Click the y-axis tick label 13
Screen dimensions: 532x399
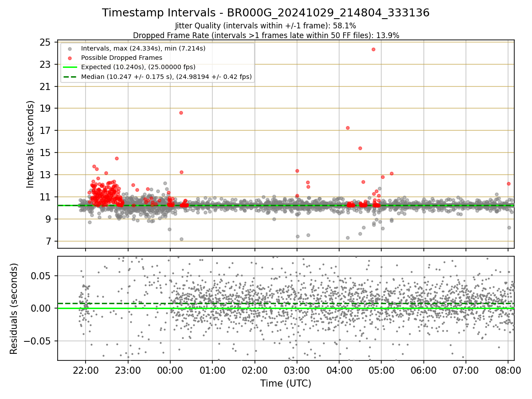[x=44, y=175]
